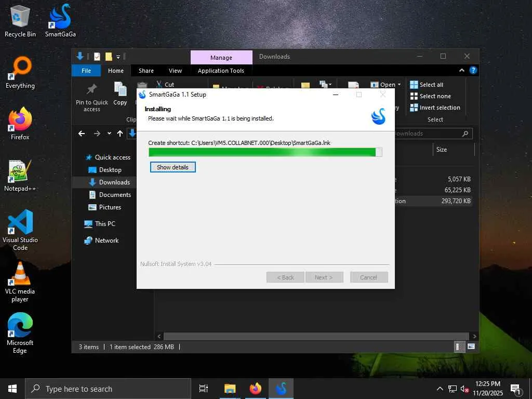The height and width of the screenshot is (399, 532).
Task: Go back using Explorer back arrow
Action: click(x=82, y=134)
